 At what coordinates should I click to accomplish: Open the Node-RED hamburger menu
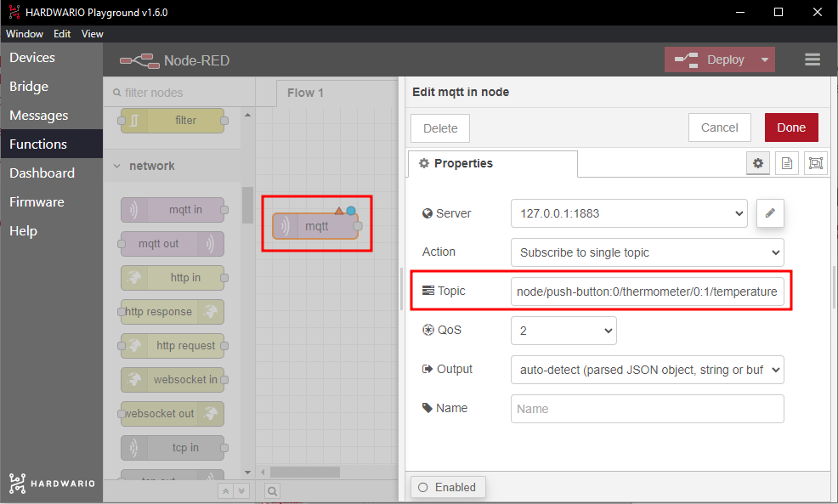pyautogui.click(x=813, y=59)
